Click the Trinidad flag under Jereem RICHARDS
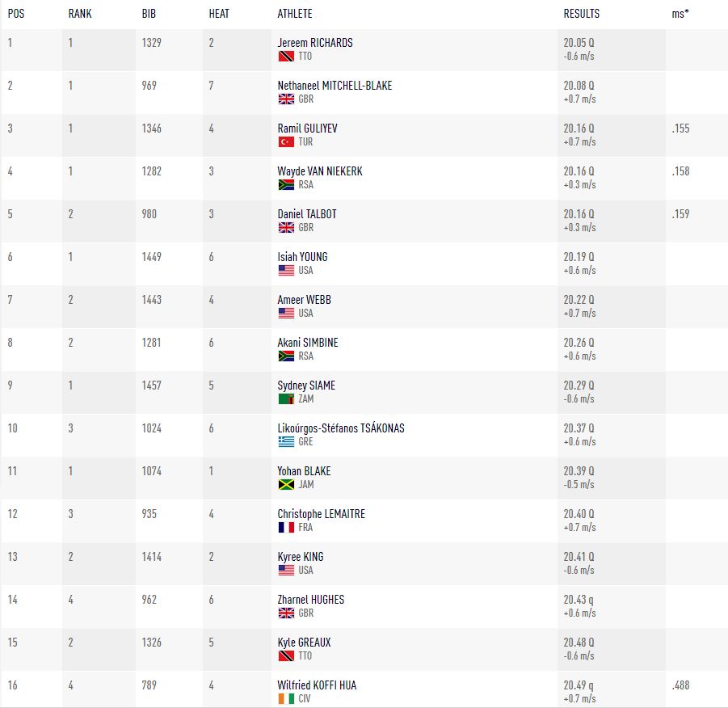 [x=286, y=57]
